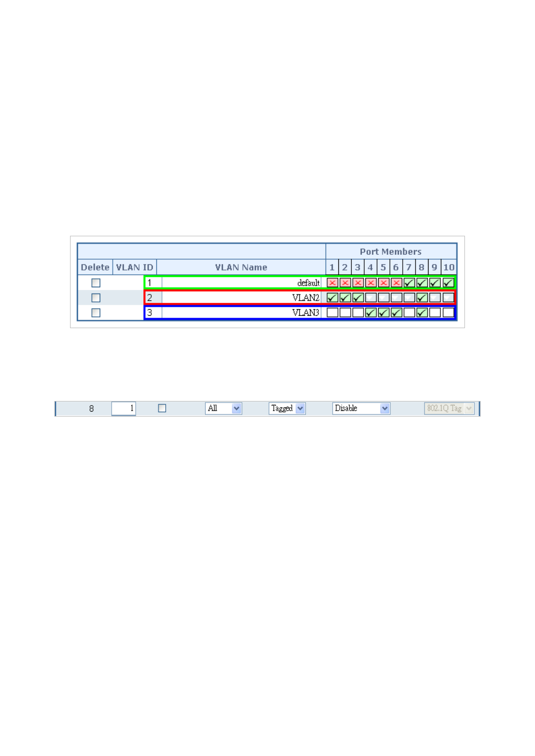Uncheck port 10 in the default VLAN row
Image resolution: width=535 pixels, height=756 pixels.
[448, 283]
